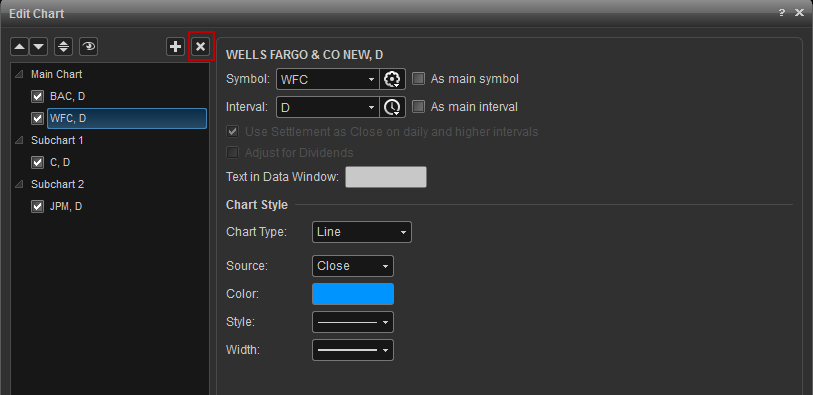This screenshot has height=395, width=813.
Task: Click the Text in Data Window swatch
Action: click(386, 177)
